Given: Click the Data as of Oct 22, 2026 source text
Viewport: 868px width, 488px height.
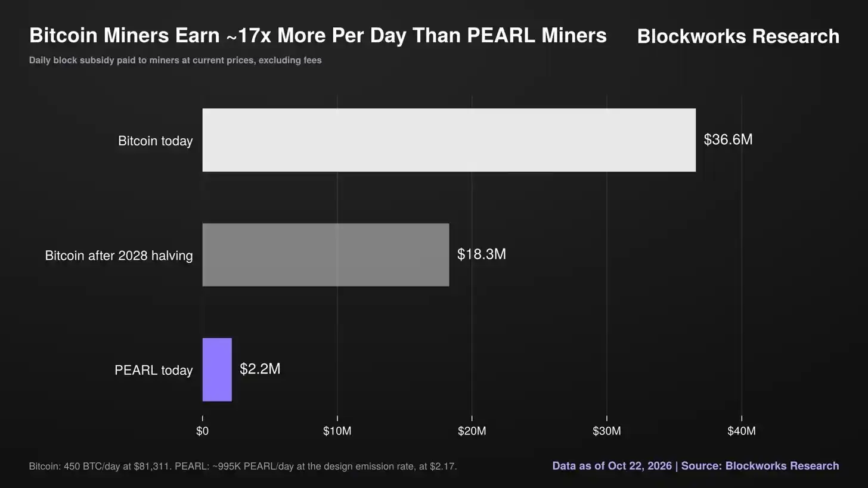Looking at the screenshot, I should click(x=696, y=466).
